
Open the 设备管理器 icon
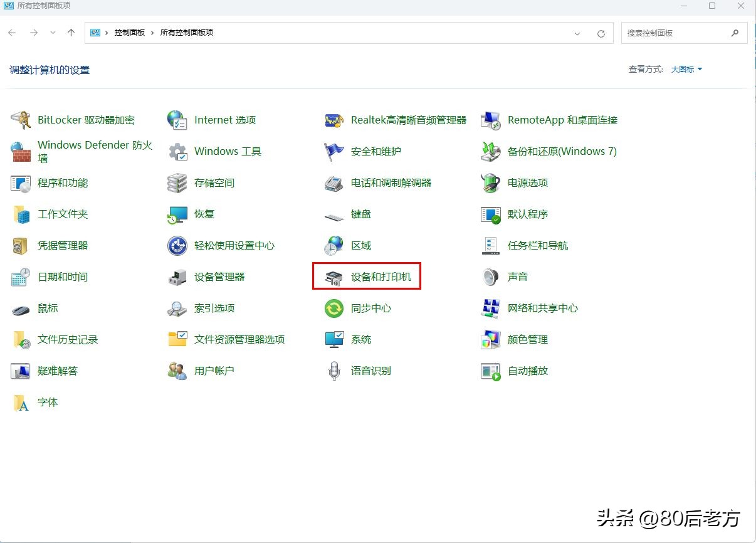(177, 277)
